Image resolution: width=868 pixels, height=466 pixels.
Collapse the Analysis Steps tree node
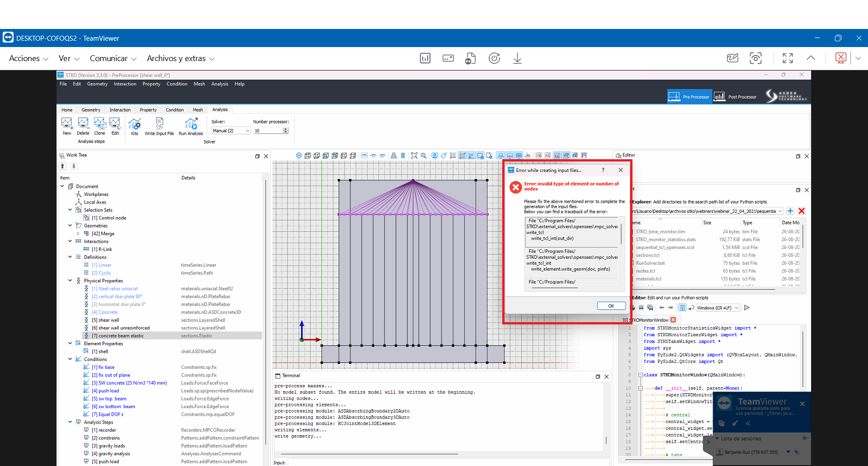70,422
